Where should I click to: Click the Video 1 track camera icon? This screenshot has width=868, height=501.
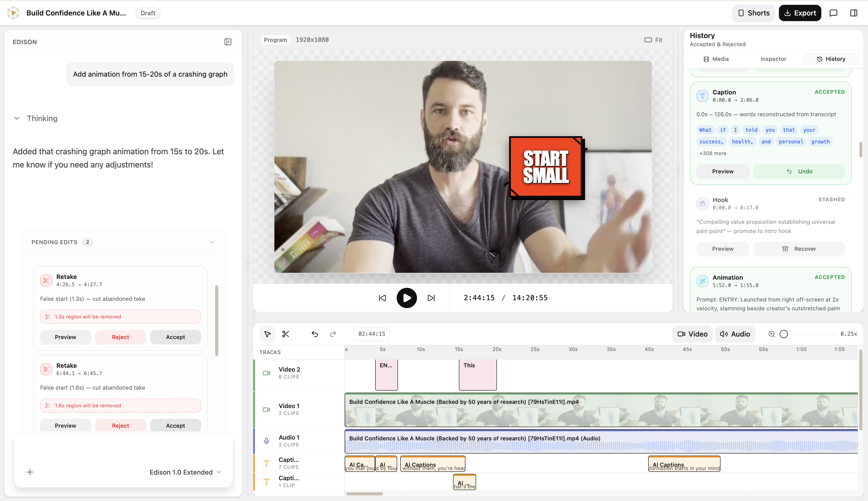coord(266,409)
